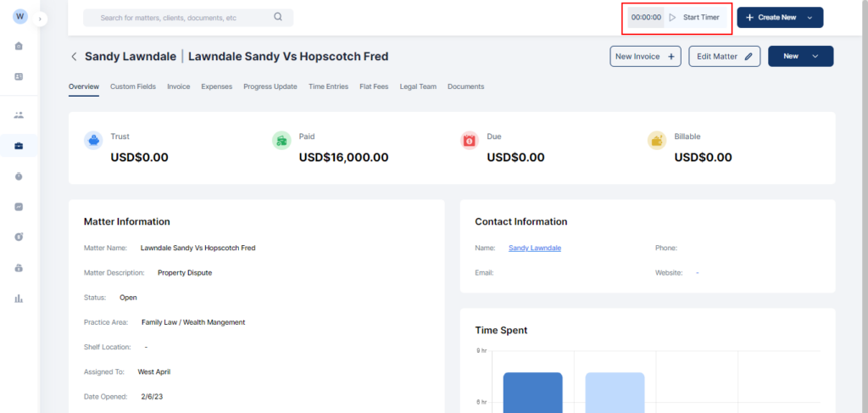Open the Create New dropdown
The width and height of the screenshot is (868, 413).
coord(809,17)
